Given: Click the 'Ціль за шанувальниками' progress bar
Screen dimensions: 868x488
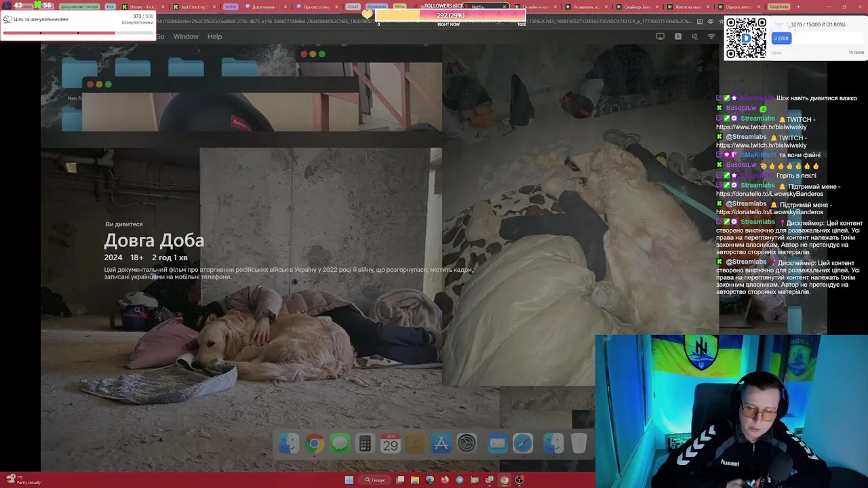Looking at the screenshot, I should [x=78, y=33].
